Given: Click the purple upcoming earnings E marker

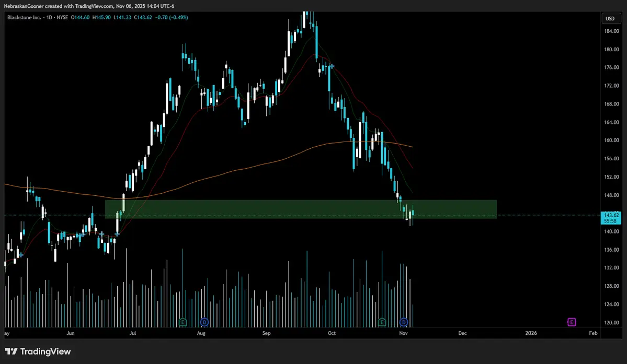Looking at the screenshot, I should (x=572, y=322).
